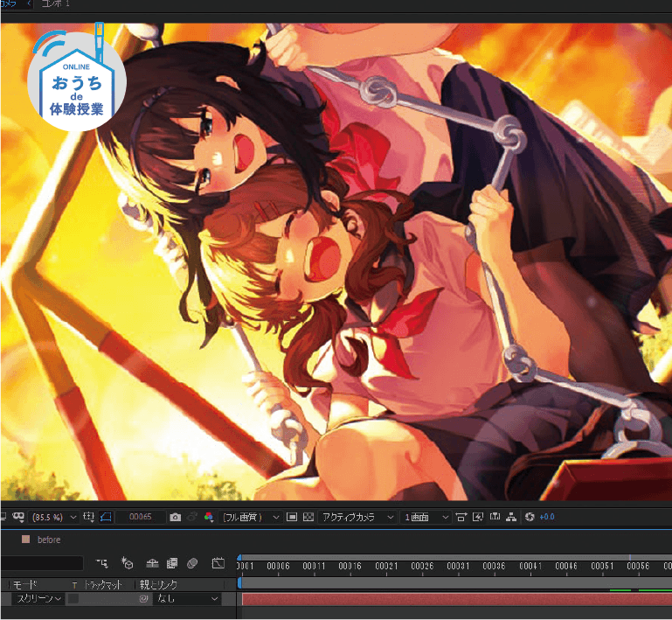This screenshot has height=620, width=672.
Task: Click the Show Snapshot icon
Action: 192,517
